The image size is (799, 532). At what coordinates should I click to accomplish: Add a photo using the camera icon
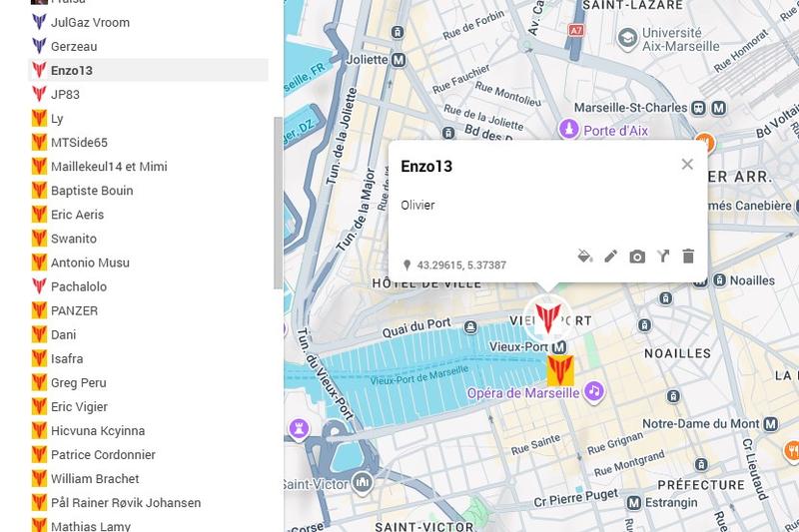(637, 257)
